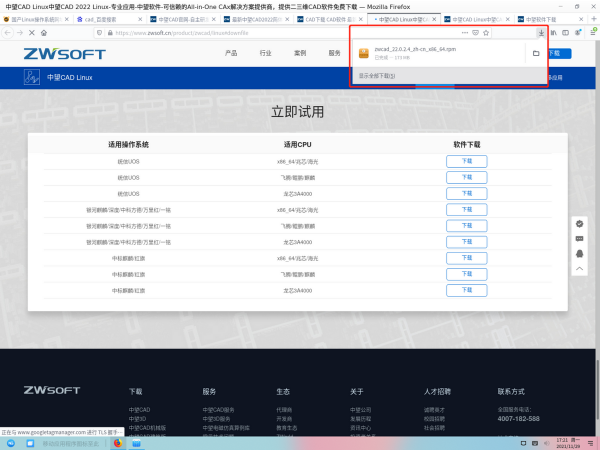Open the 案例 navigation menu

[x=300, y=53]
